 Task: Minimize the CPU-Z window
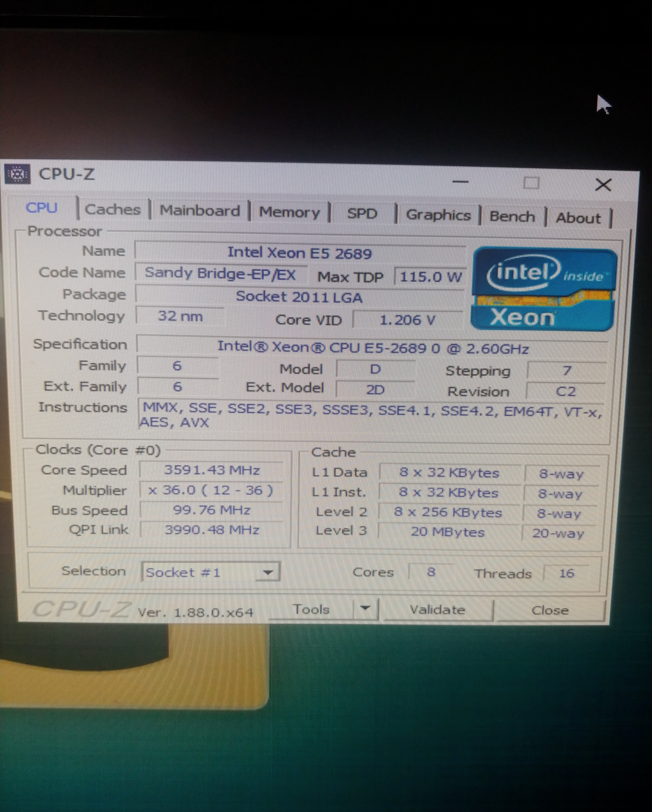[460, 182]
